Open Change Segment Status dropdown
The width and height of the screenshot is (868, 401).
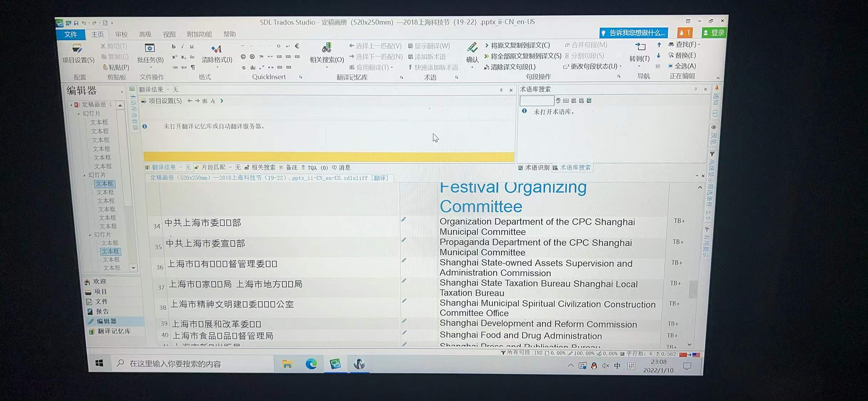pos(592,66)
